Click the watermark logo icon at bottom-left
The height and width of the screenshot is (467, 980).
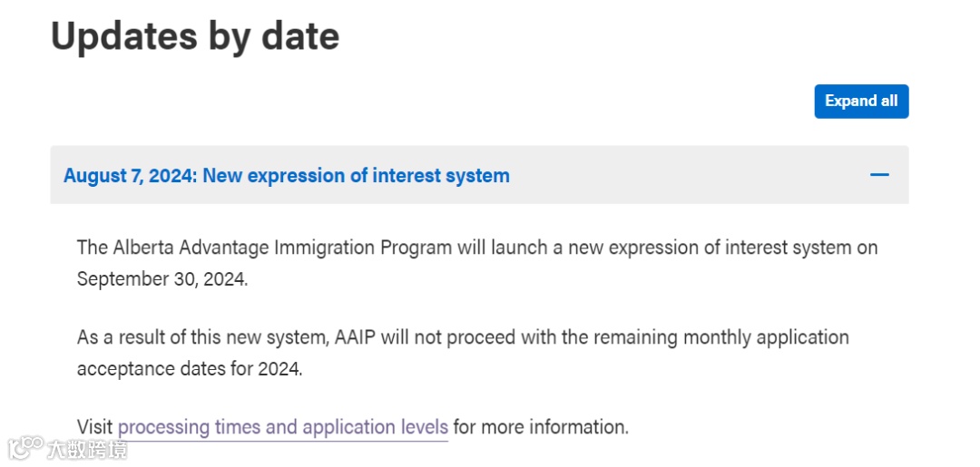point(25,448)
